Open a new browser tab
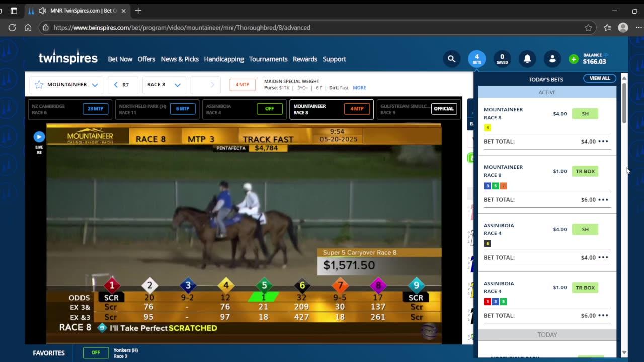Image resolution: width=644 pixels, height=362 pixels. 138,11
